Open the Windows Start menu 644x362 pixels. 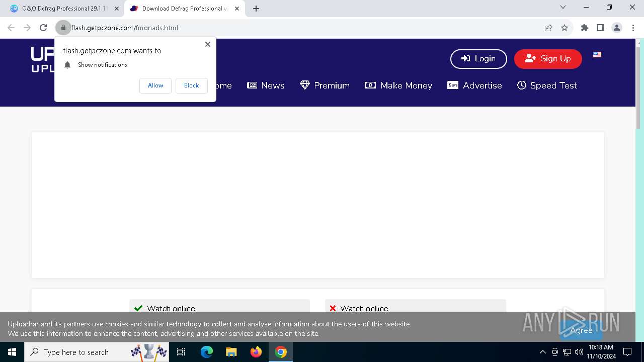[x=12, y=352]
